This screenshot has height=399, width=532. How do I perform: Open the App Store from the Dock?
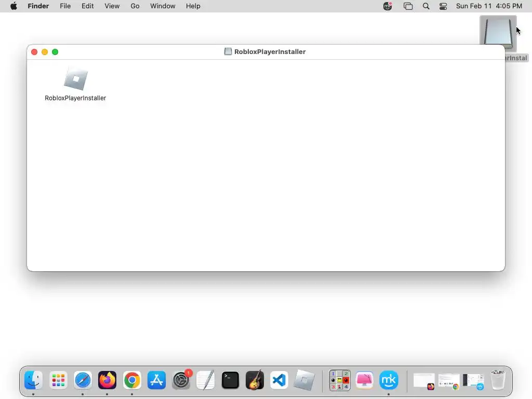click(156, 380)
